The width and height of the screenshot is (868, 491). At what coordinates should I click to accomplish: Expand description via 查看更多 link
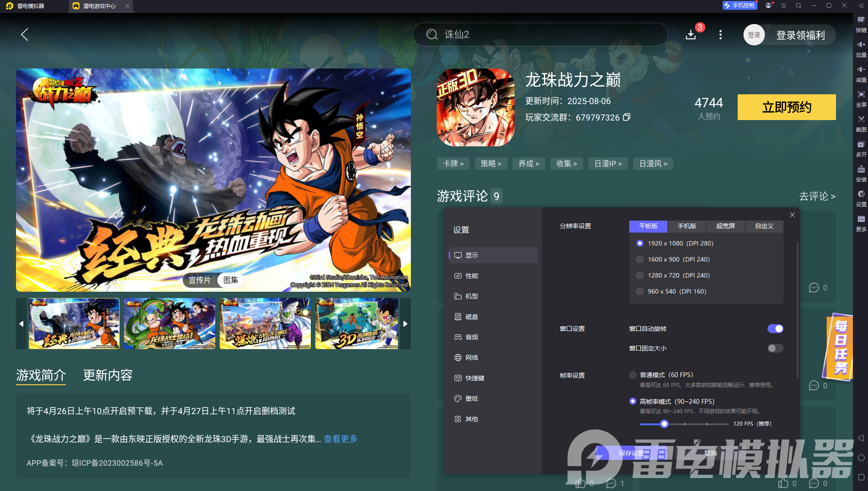pos(340,439)
